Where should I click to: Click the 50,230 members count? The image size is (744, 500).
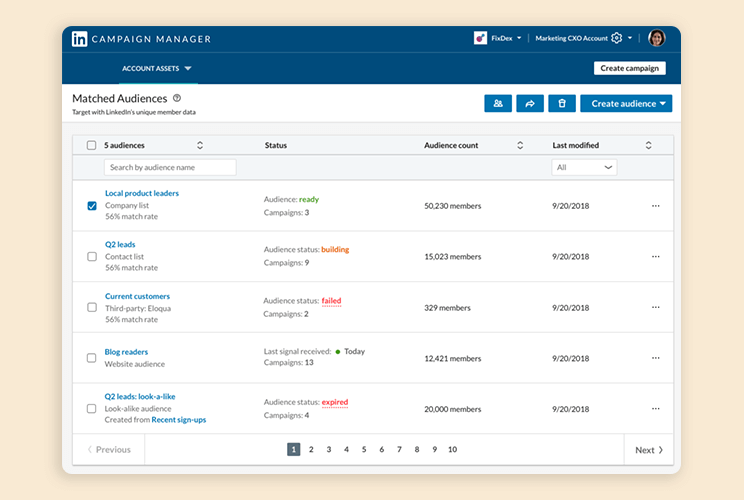tap(453, 206)
